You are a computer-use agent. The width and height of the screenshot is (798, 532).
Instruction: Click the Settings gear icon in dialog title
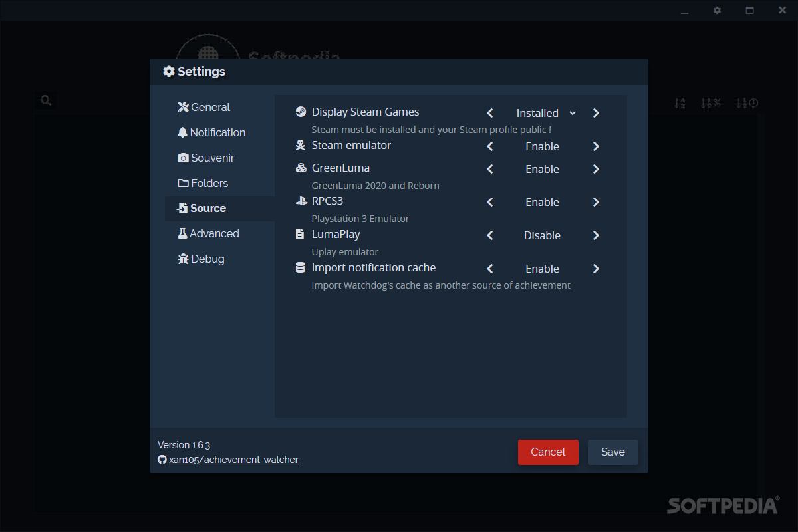[169, 71]
